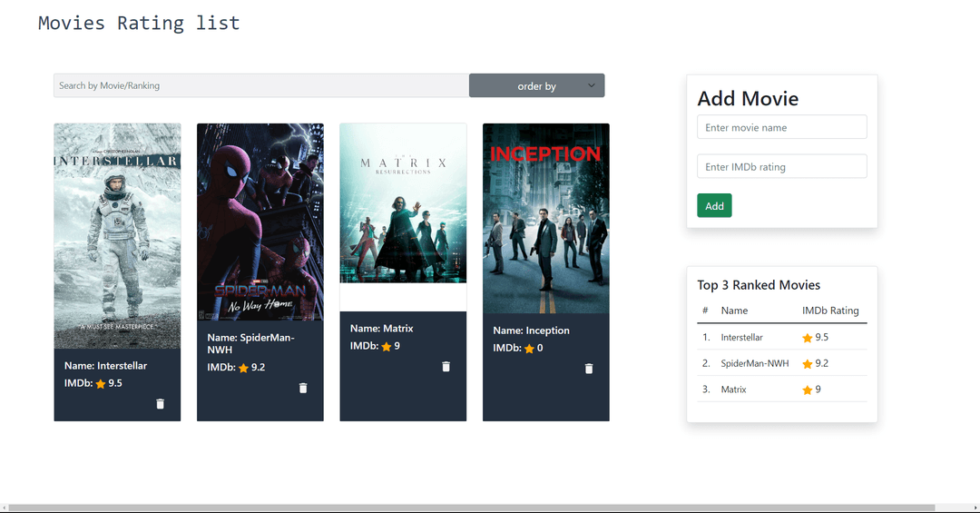The image size is (980, 513).
Task: Focus the Enter movie name field
Action: (x=782, y=127)
